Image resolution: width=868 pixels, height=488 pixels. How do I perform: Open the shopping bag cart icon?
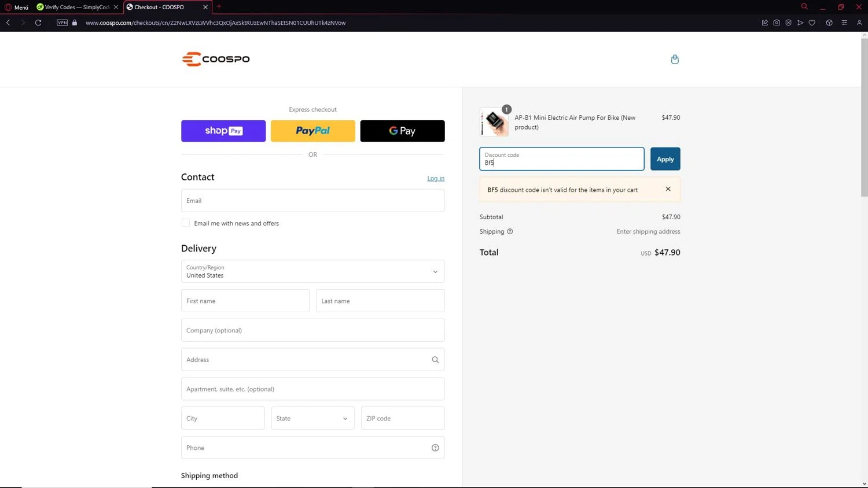[x=675, y=59]
